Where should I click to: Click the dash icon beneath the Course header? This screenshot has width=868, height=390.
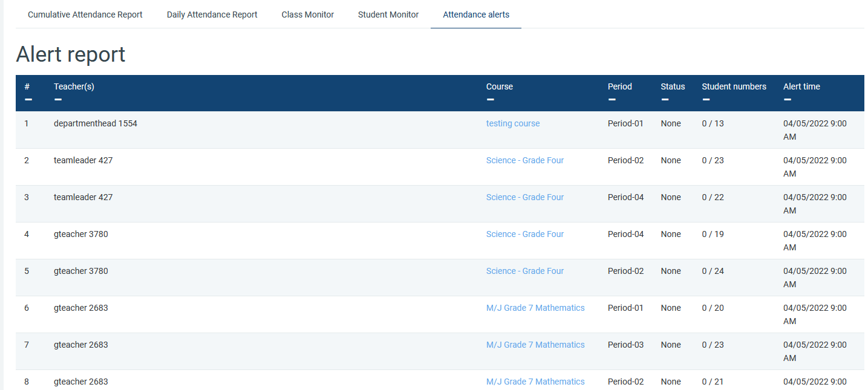click(490, 100)
